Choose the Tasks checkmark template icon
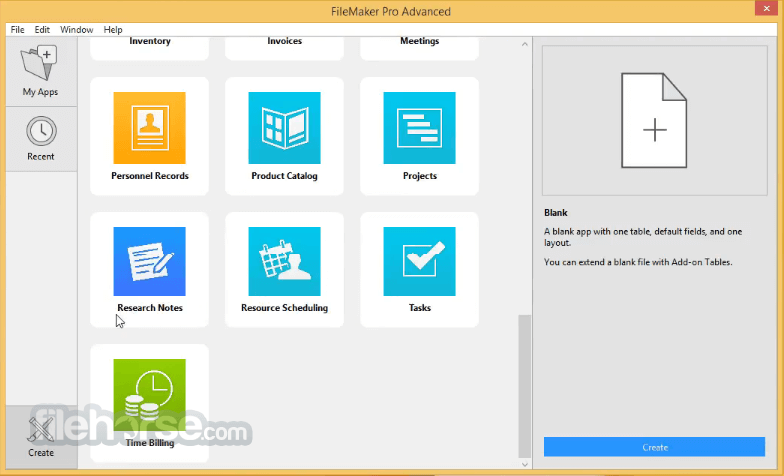 pyautogui.click(x=420, y=262)
